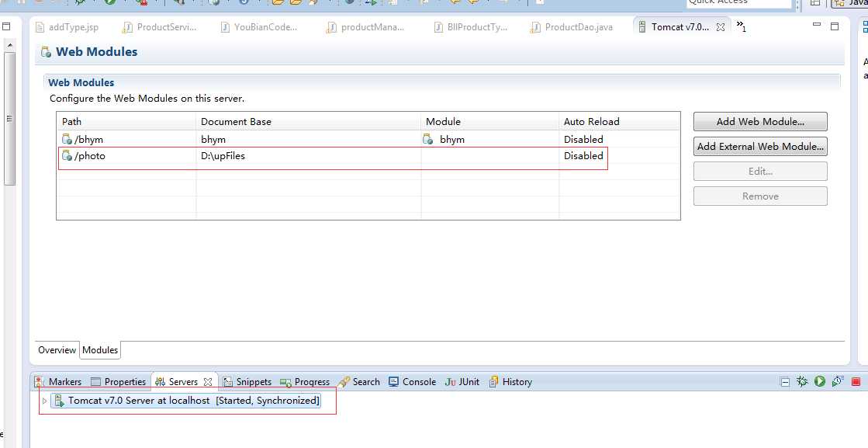Open the History view
This screenshot has height=448, width=868.
tap(510, 381)
